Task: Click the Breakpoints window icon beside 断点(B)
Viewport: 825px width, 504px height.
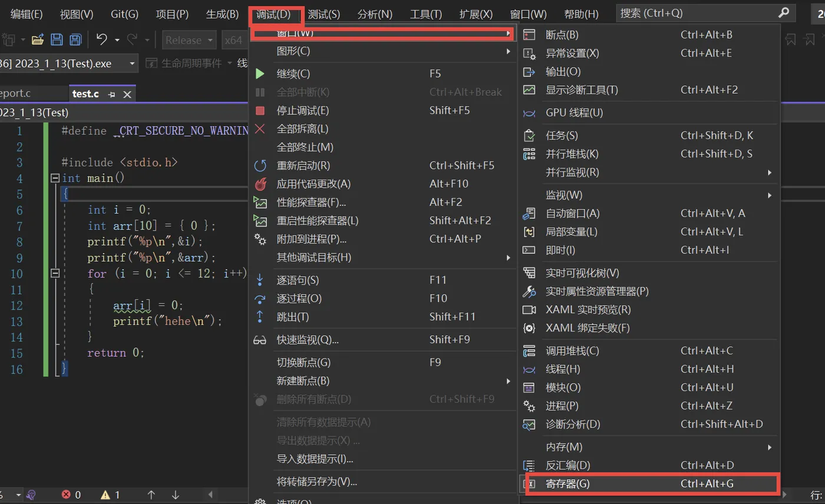Action: pos(529,35)
